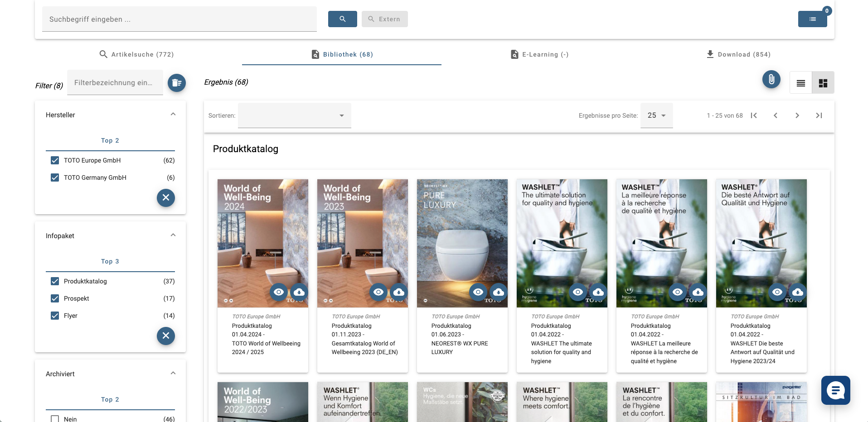The height and width of the screenshot is (422, 868).
Task: Go to next results page
Action: pos(797,115)
